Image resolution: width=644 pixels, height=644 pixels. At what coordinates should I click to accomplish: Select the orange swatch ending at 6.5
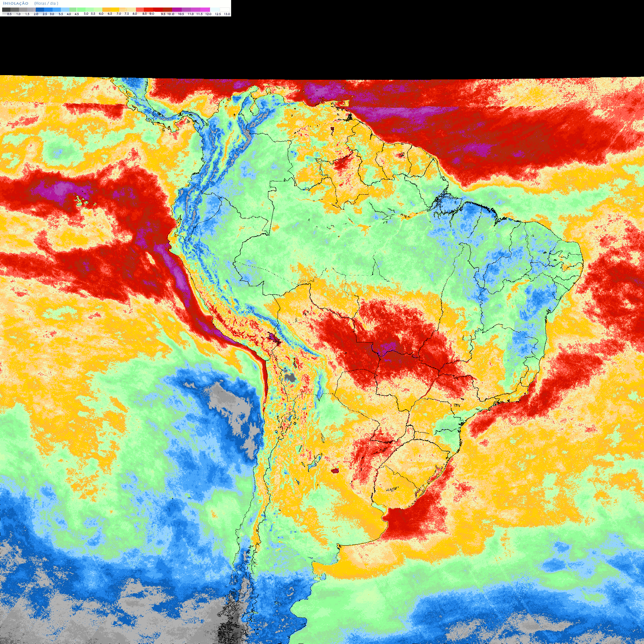(x=106, y=10)
